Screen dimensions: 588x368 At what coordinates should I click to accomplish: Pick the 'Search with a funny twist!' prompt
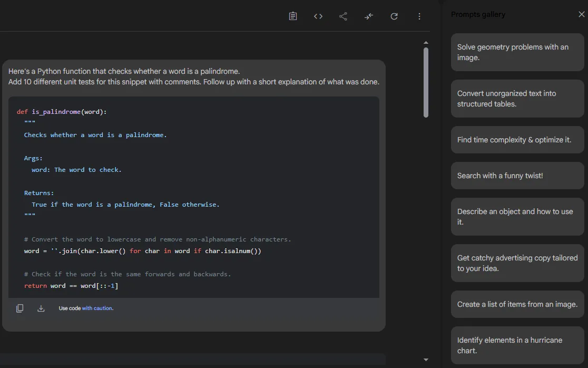pos(517,176)
